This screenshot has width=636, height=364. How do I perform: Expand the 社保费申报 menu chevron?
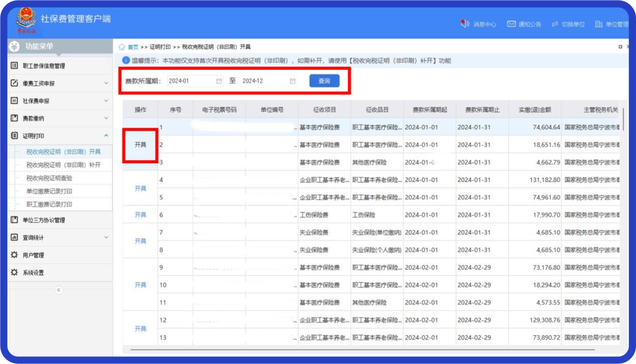[x=106, y=101]
